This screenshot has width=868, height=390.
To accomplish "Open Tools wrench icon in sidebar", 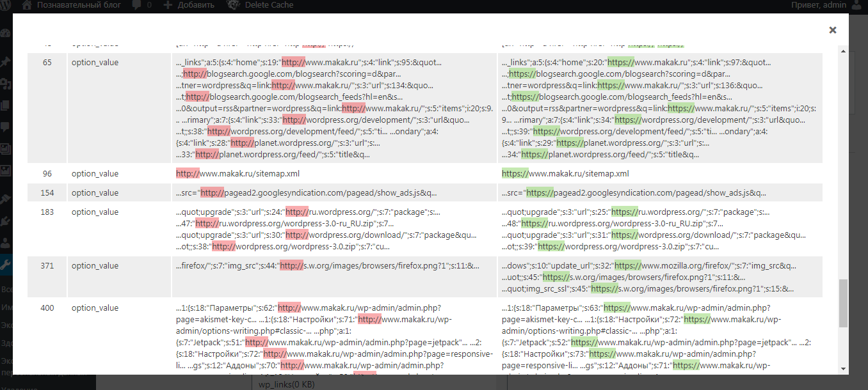I will pos(6,264).
